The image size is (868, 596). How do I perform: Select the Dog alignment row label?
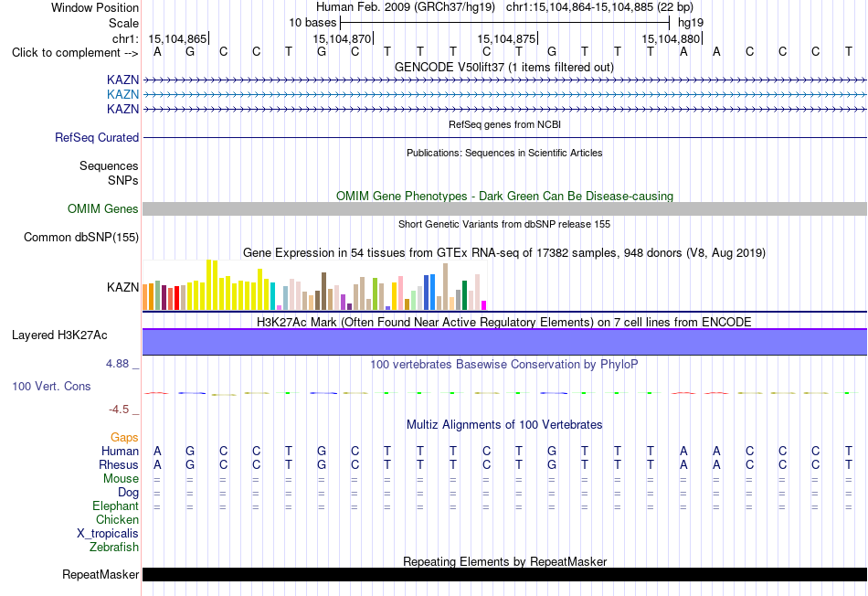(128, 493)
